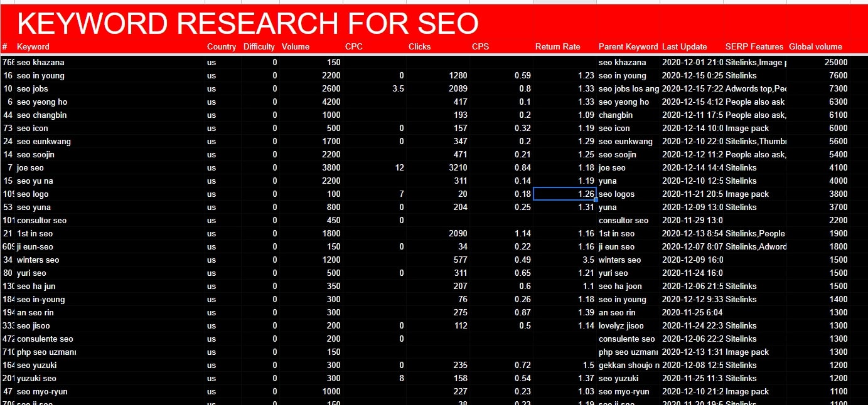Select parent keyword 'seo jobs los ang'
Image resolution: width=868 pixels, height=405 pixels.
(x=628, y=88)
